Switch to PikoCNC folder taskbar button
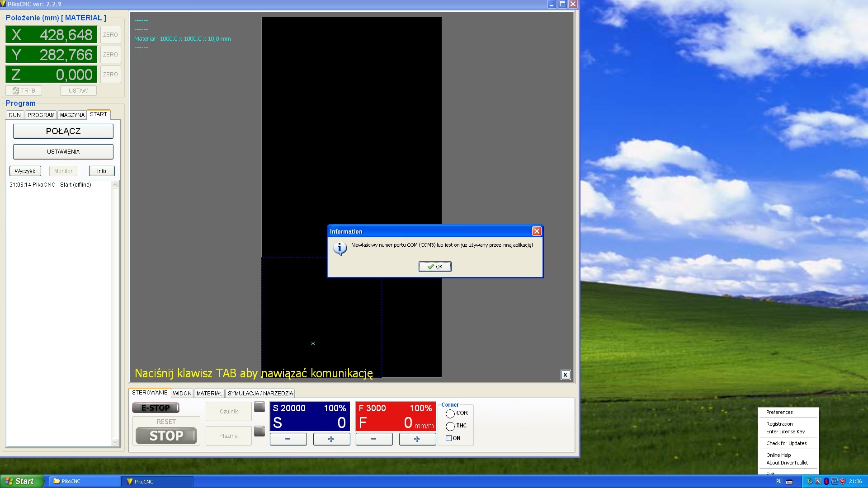Viewport: 868px width, 488px height. tap(85, 481)
